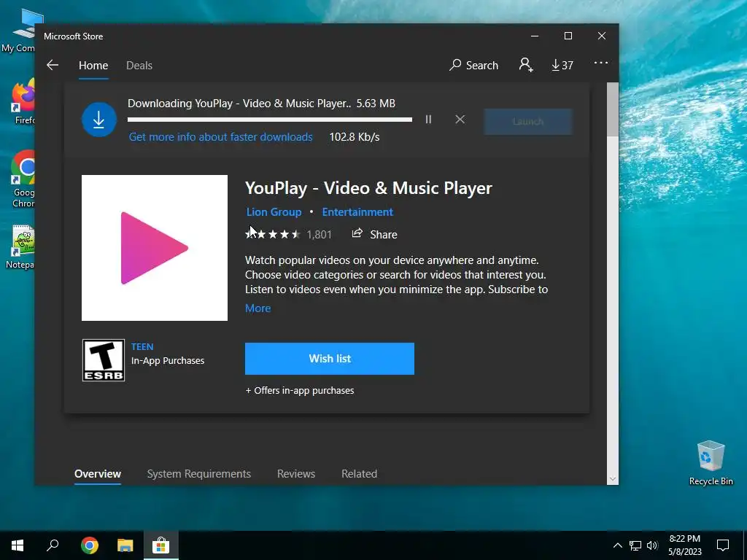Open the Entertainment category link
Viewport: 747px width, 560px height.
click(x=357, y=212)
